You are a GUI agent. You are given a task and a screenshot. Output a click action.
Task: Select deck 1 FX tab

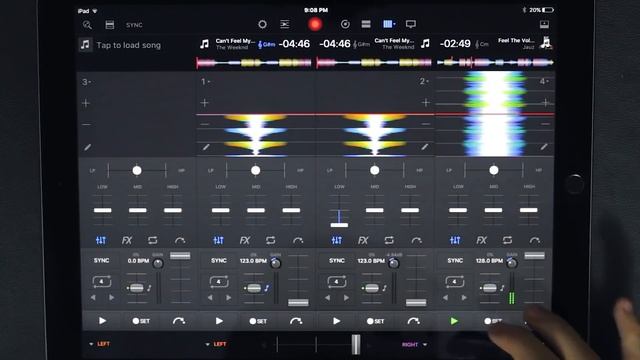tap(245, 240)
